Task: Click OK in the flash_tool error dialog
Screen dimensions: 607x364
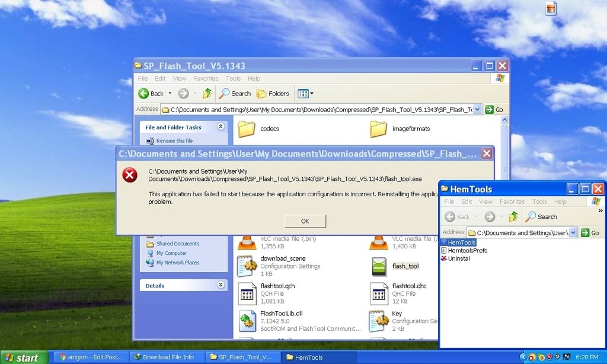Action: (305, 221)
